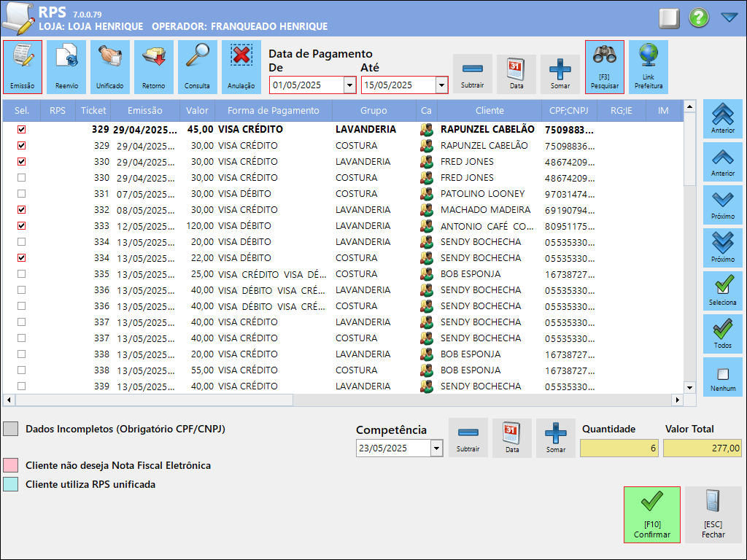Uncheck ticket 329 COSTURA row checkbox
Screen dimensions: 747x560
coord(21,146)
